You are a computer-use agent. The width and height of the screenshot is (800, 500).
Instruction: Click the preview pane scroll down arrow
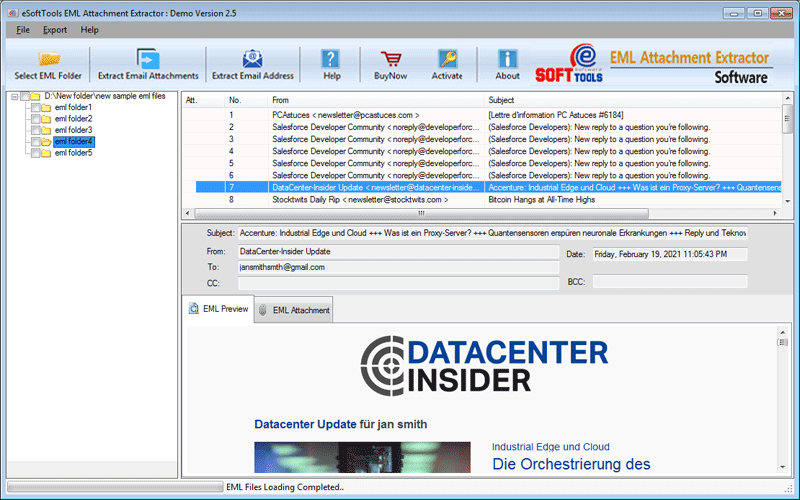coord(783,467)
